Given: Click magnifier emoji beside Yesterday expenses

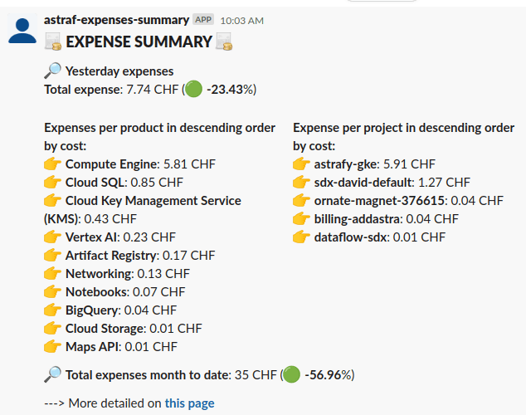Looking at the screenshot, I should pyautogui.click(x=52, y=71).
